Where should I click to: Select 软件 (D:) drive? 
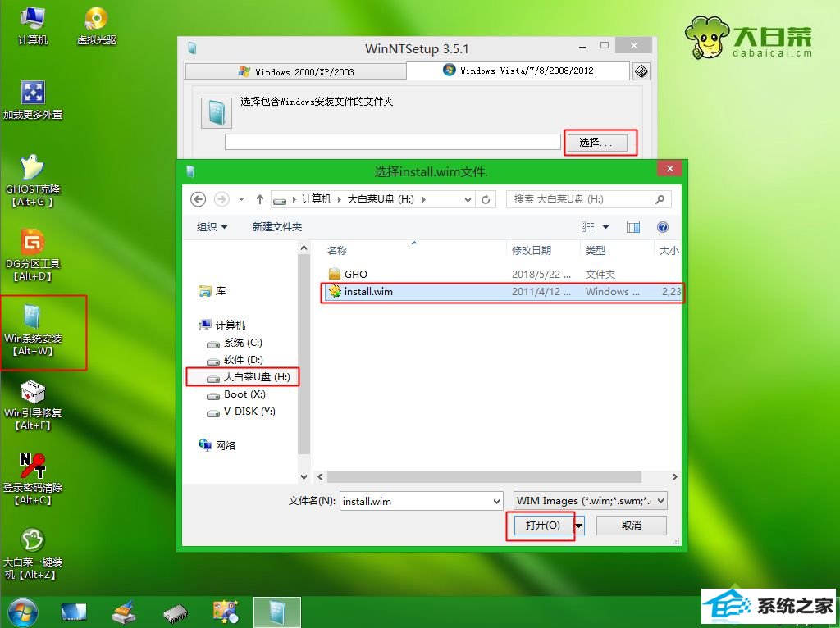tap(235, 360)
